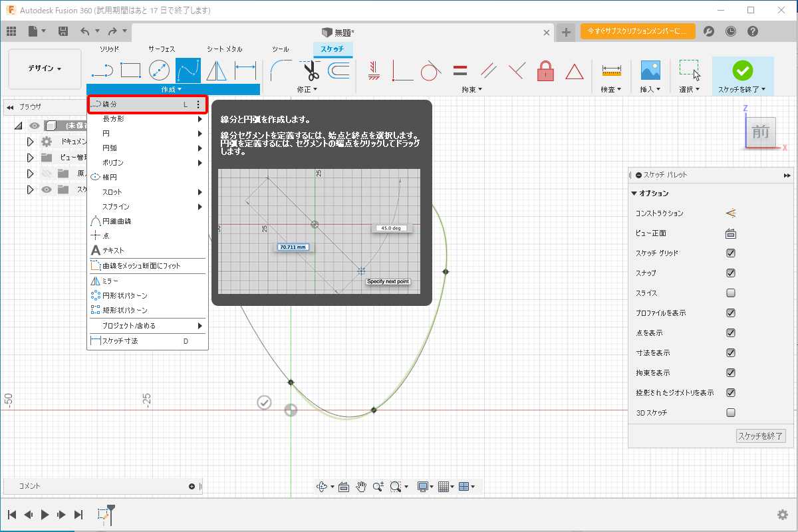Enable the 3D スケッチ checkbox
Screen dimensions: 798x532
click(731, 413)
